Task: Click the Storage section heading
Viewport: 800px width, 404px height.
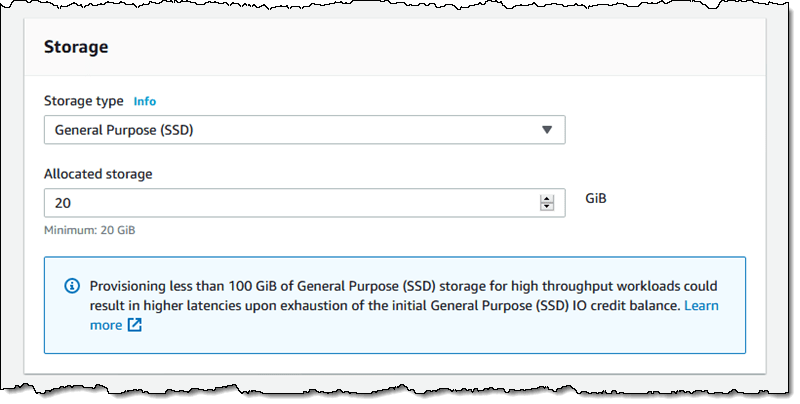Action: point(76,47)
